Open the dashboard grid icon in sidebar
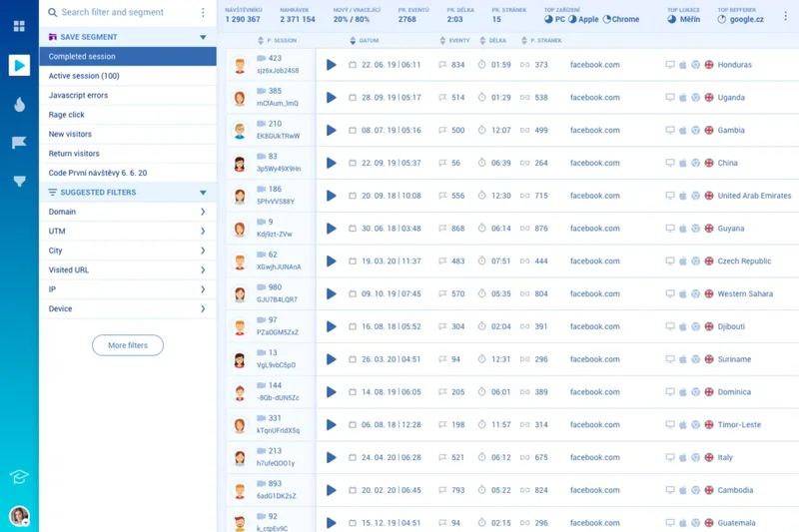This screenshot has height=532, width=799. pyautogui.click(x=19, y=26)
